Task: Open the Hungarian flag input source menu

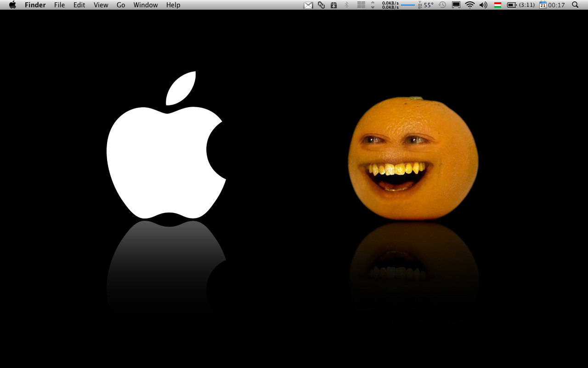Action: (x=498, y=5)
